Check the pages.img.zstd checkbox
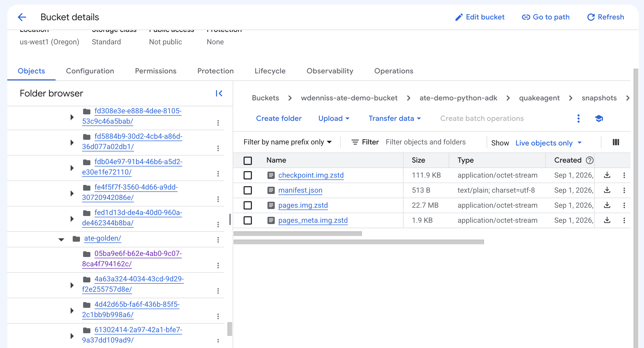The height and width of the screenshot is (348, 644). pyautogui.click(x=248, y=205)
